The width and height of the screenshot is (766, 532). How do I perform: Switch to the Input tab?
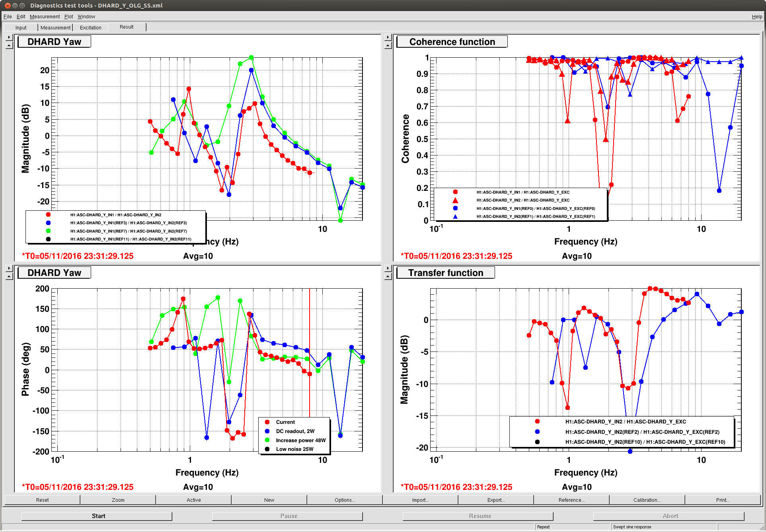tap(21, 27)
